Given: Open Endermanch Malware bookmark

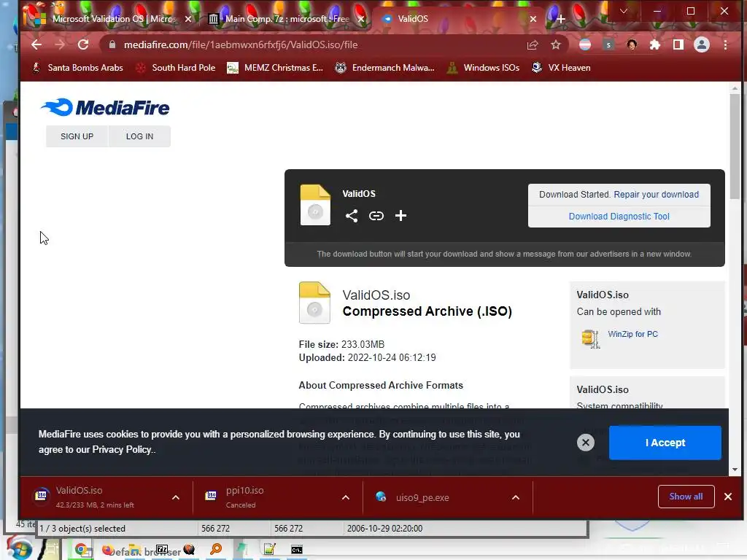Looking at the screenshot, I should (x=384, y=68).
